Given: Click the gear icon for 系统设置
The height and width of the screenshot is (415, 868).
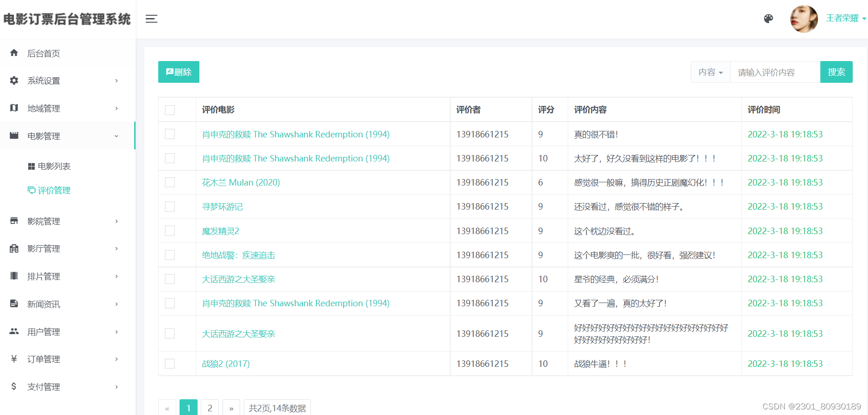Looking at the screenshot, I should point(14,81).
